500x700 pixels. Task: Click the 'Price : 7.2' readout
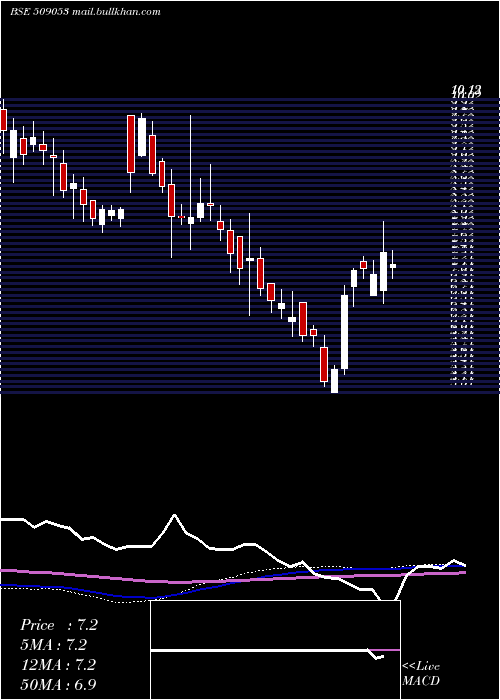point(59,625)
